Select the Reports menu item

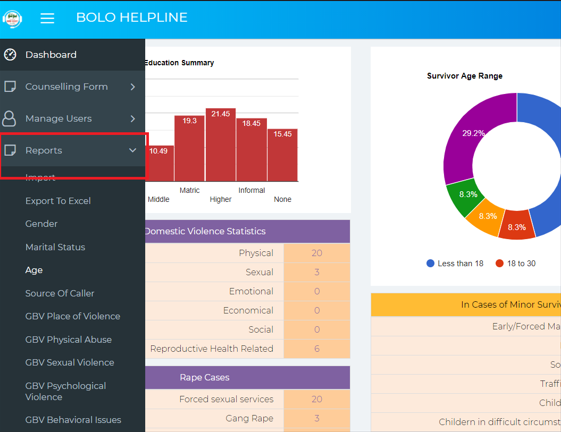coord(72,150)
